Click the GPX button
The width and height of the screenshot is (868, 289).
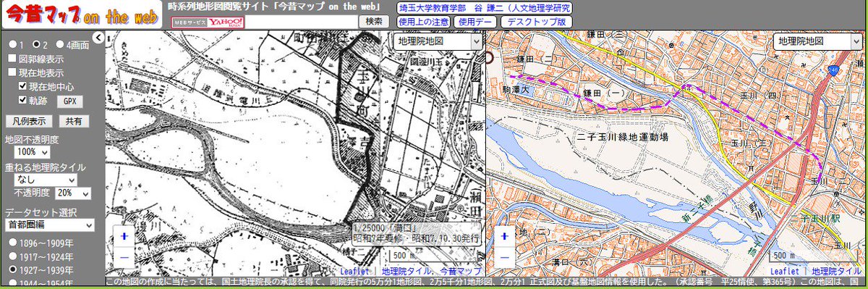[70, 101]
